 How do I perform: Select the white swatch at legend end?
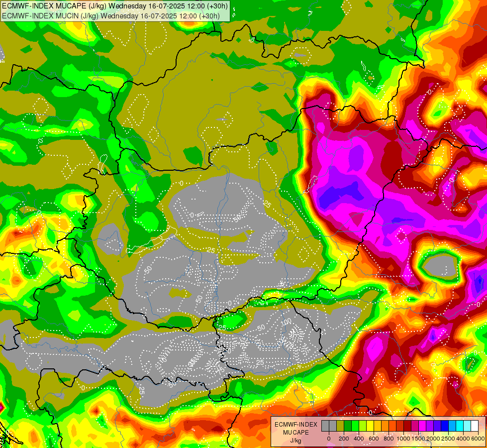(x=475, y=426)
